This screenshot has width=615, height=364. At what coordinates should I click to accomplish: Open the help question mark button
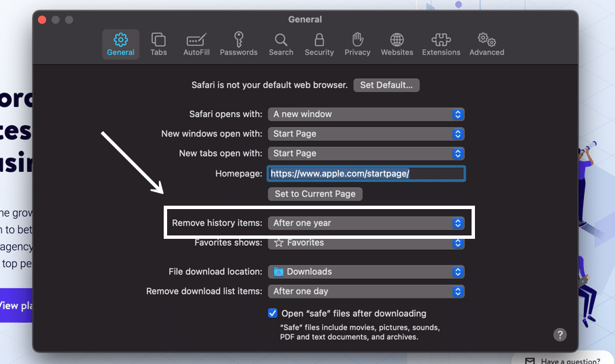[x=560, y=334]
